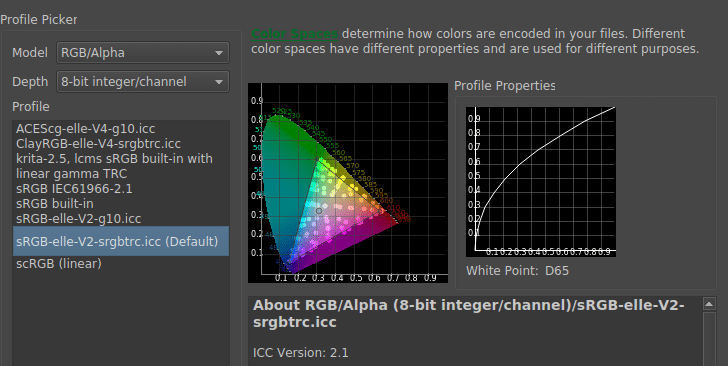
Task: Click the White Point D65 label
Action: click(517, 271)
